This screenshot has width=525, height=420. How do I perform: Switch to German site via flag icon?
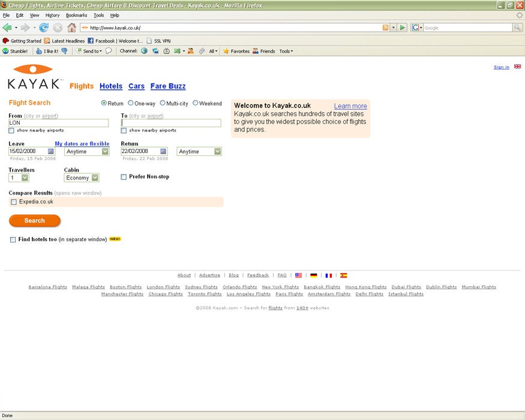tap(313, 275)
